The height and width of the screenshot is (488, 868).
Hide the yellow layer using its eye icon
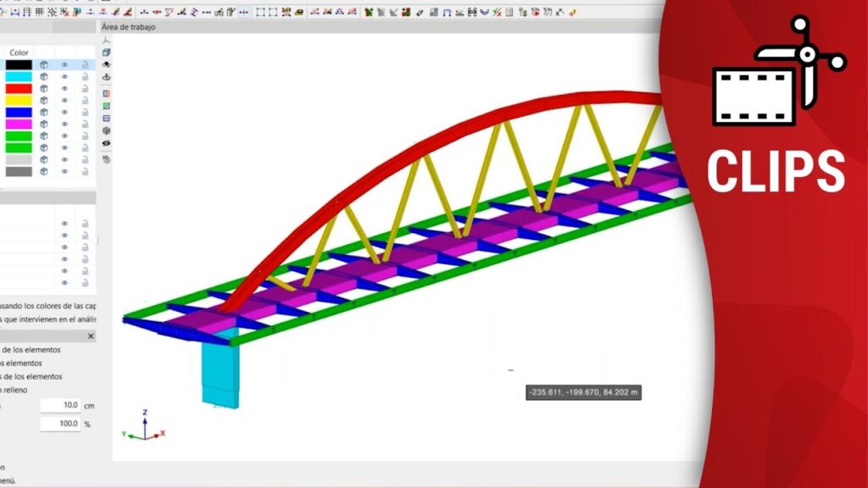pos(64,100)
